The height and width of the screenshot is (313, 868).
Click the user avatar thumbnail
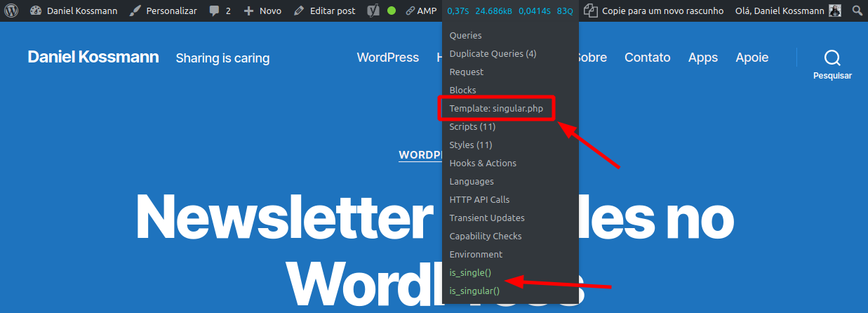click(835, 11)
